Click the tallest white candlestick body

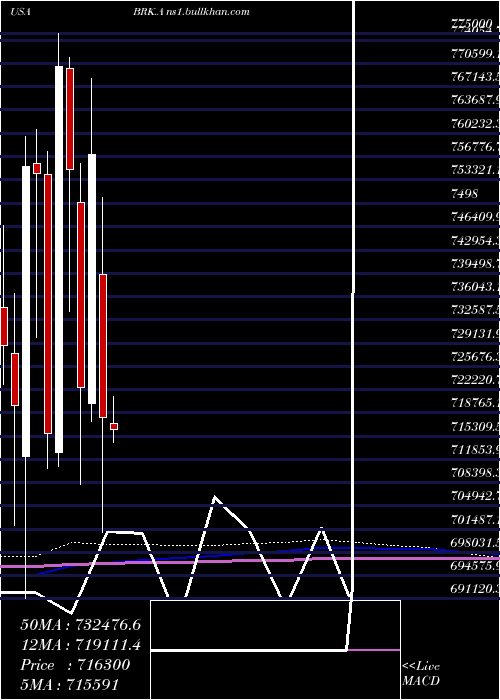[59, 259]
